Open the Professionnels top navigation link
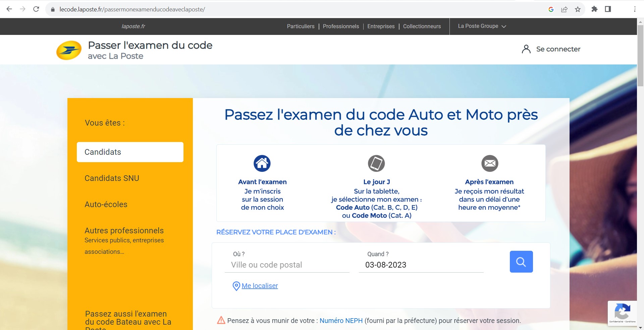Screen dimensions: 644x330 point(341,26)
